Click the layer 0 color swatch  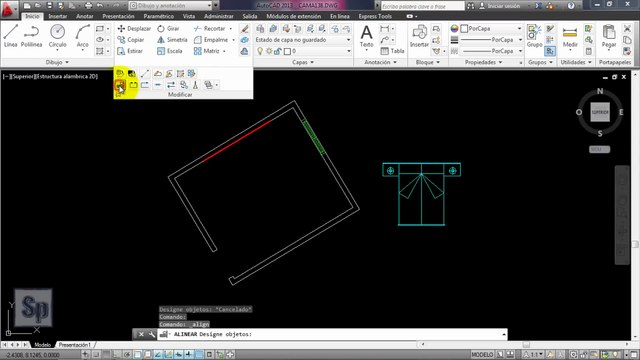click(x=287, y=51)
